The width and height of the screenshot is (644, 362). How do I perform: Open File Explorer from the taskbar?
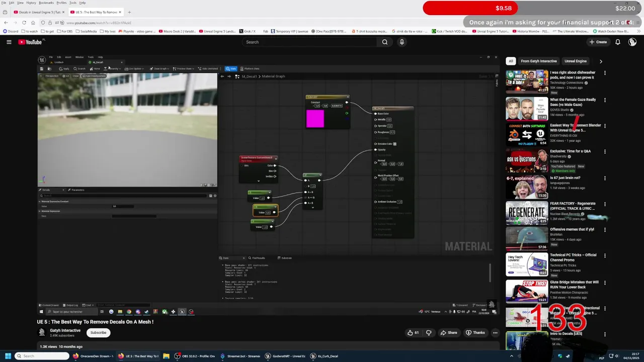click(166, 356)
